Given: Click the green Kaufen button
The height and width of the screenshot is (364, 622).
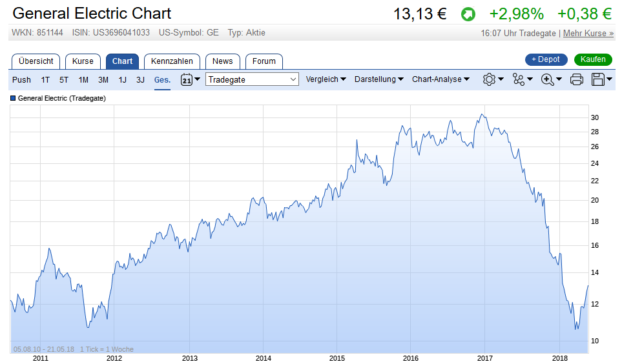Looking at the screenshot, I should click(593, 59).
